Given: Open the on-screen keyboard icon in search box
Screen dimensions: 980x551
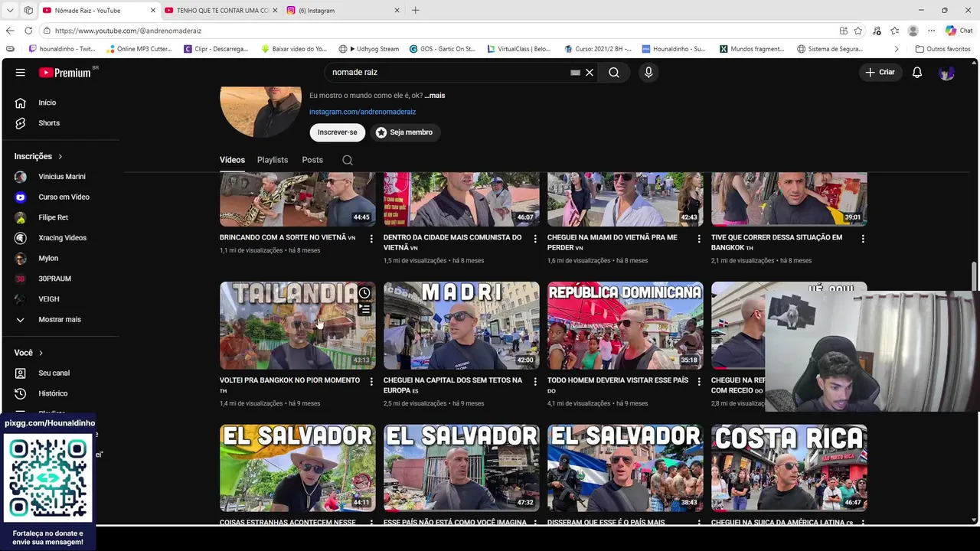Looking at the screenshot, I should tap(575, 73).
